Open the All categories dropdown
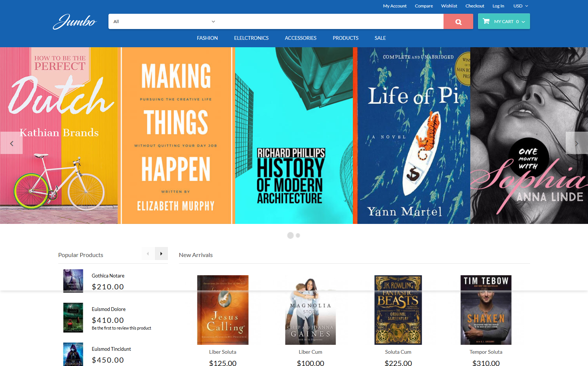Image resolution: width=588 pixels, height=366 pixels. (164, 22)
